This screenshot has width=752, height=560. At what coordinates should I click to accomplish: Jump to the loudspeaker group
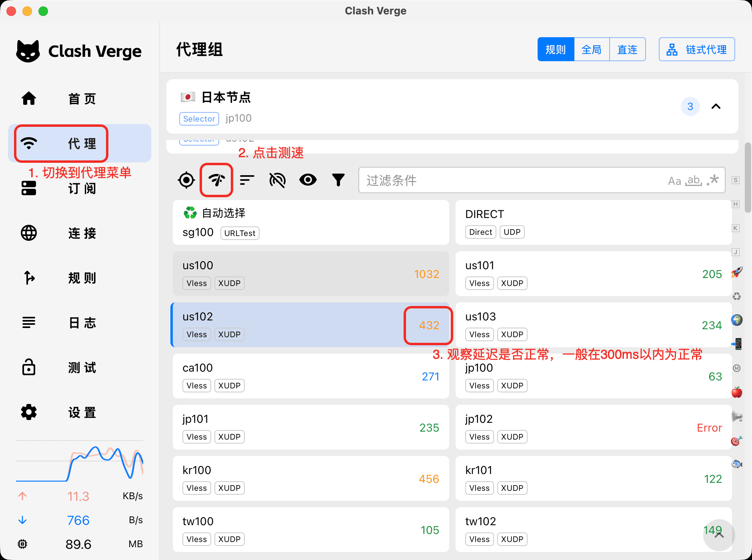[x=737, y=416]
